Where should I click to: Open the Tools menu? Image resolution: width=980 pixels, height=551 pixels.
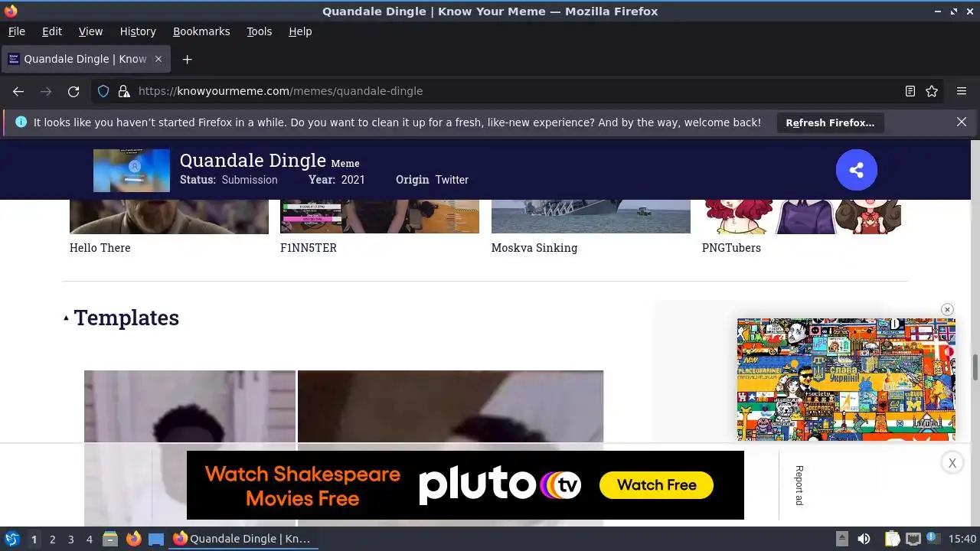[259, 31]
